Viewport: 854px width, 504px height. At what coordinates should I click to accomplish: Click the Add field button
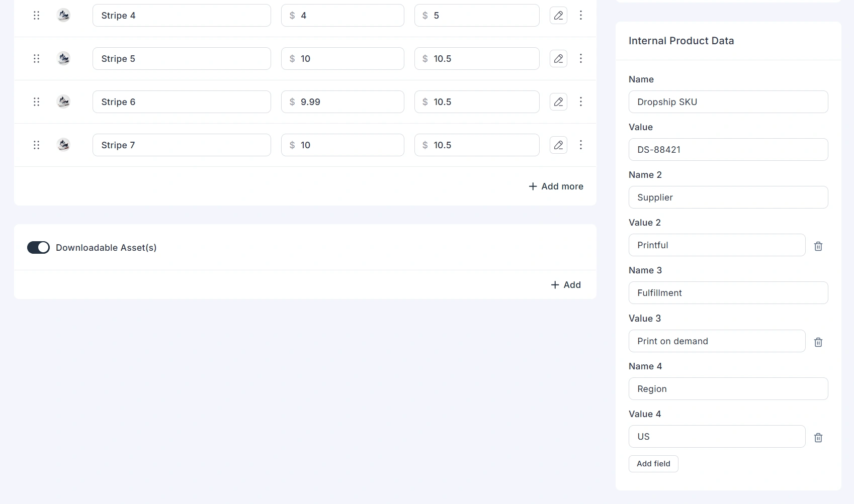point(653,464)
